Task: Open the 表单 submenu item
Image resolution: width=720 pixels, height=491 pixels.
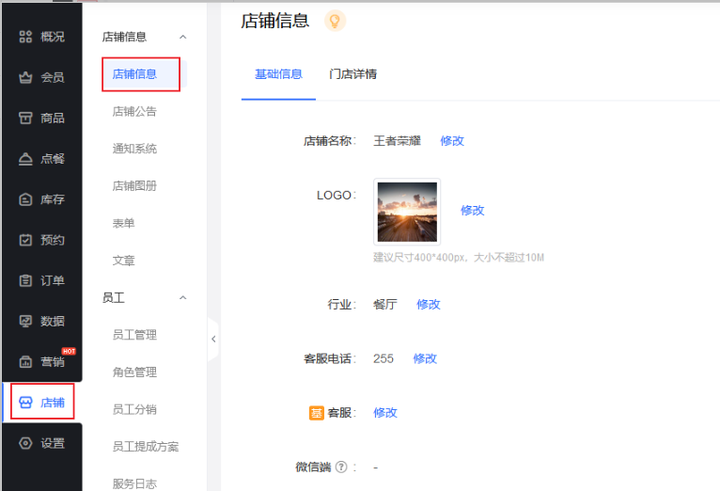Action: click(124, 223)
